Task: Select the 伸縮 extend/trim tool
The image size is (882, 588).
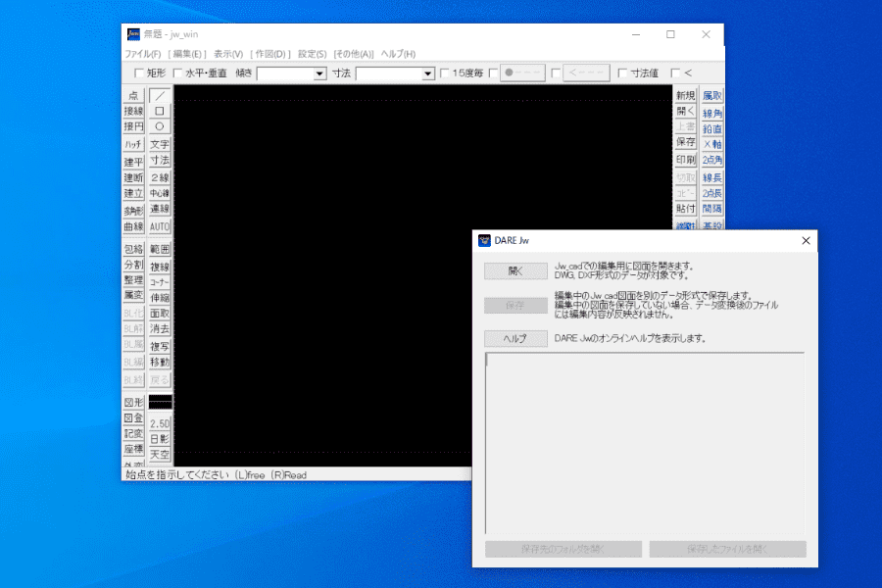Action: click(160, 297)
